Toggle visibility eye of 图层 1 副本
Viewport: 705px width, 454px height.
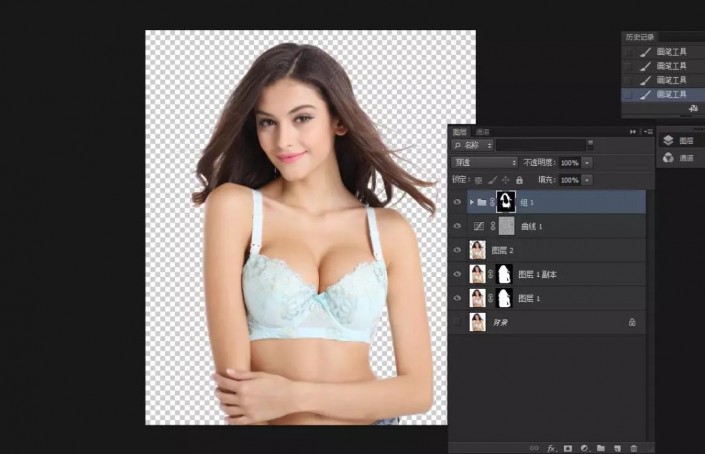coord(457,274)
